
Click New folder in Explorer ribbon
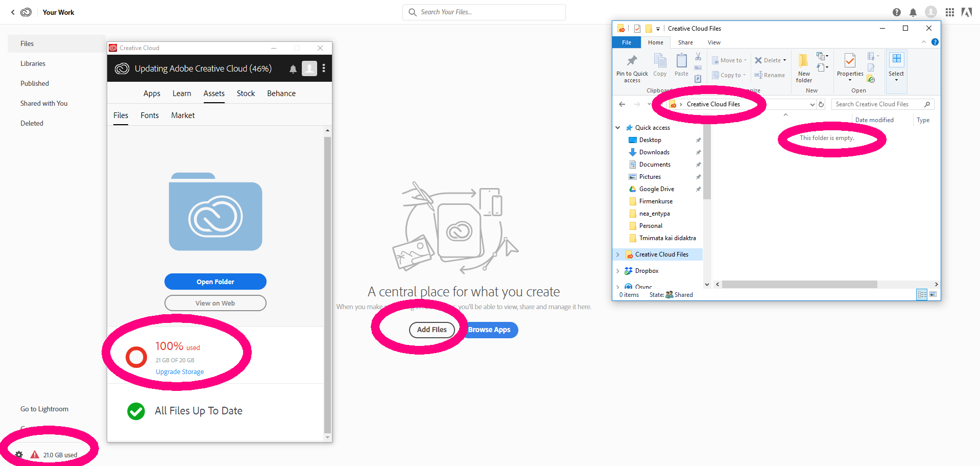(x=804, y=68)
